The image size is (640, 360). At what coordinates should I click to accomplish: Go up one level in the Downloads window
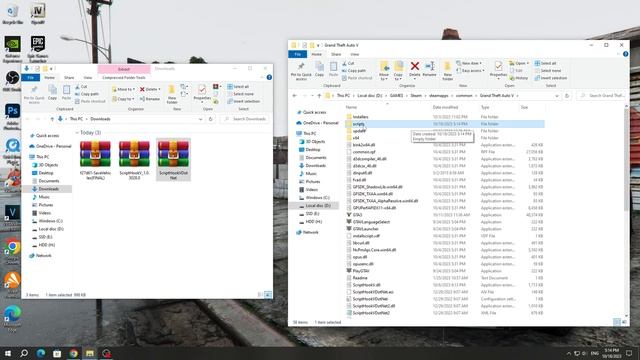click(x=52, y=119)
